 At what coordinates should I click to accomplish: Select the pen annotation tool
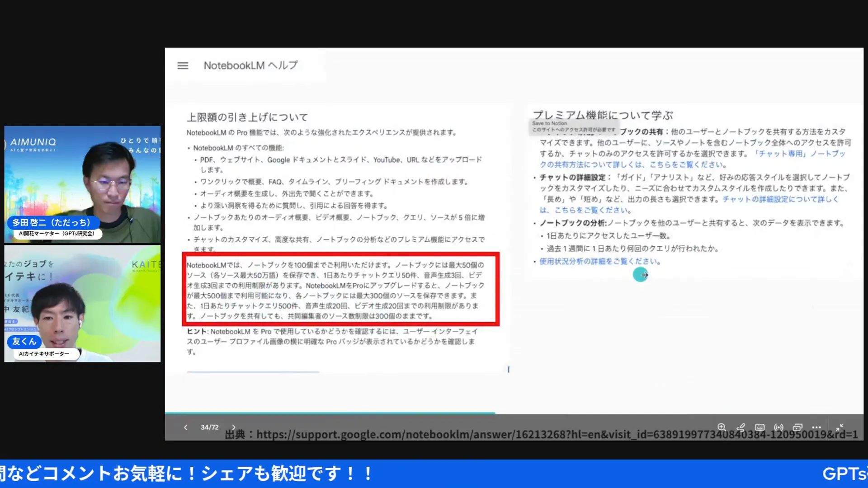tap(741, 427)
